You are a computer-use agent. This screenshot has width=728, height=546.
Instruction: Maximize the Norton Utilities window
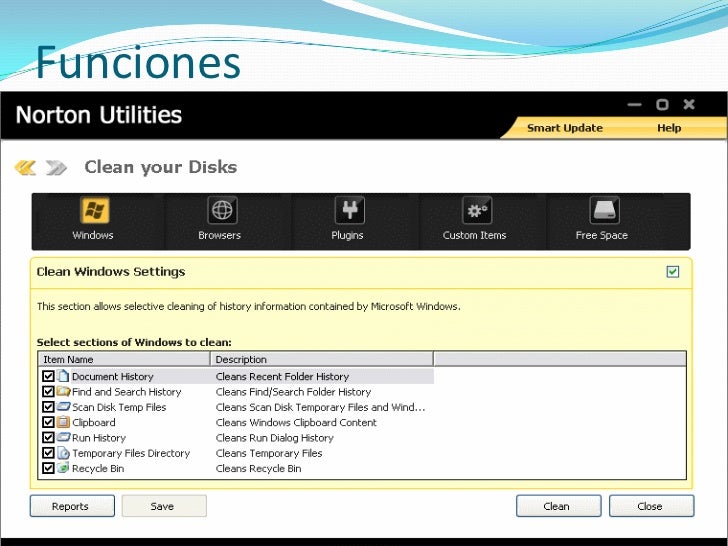pos(662,104)
